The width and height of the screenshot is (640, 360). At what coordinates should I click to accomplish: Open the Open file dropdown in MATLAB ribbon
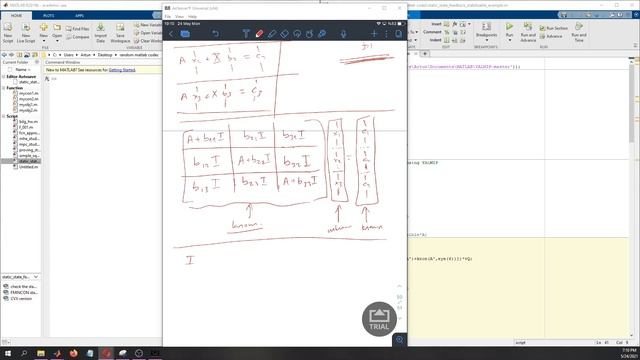pyautogui.click(x=57, y=33)
